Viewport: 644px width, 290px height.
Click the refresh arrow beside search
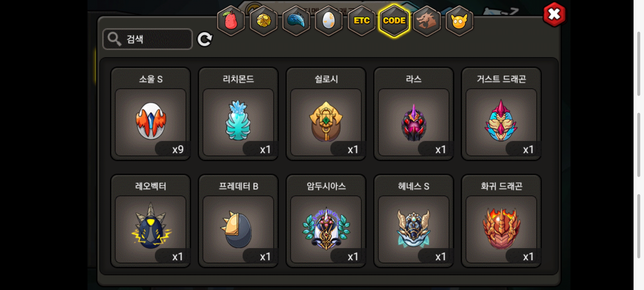click(205, 39)
